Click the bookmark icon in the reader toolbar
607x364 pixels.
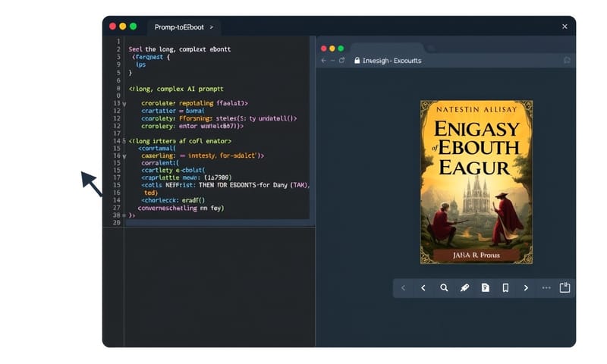pos(505,288)
